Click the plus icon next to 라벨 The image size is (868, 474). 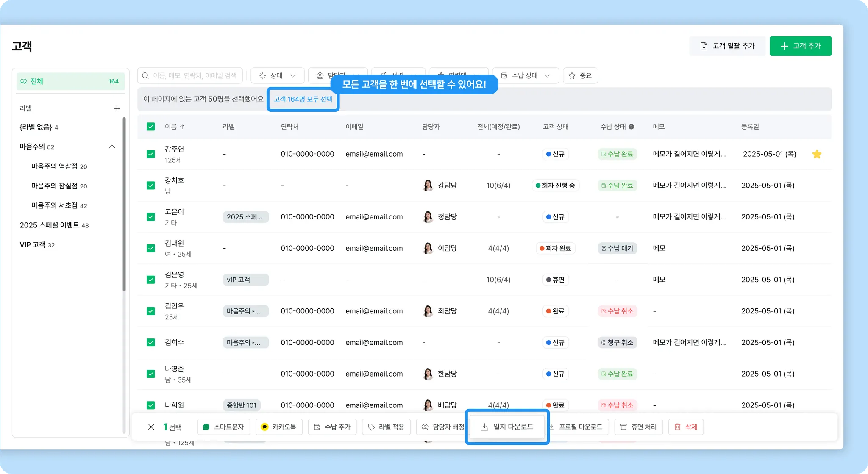[x=117, y=108]
